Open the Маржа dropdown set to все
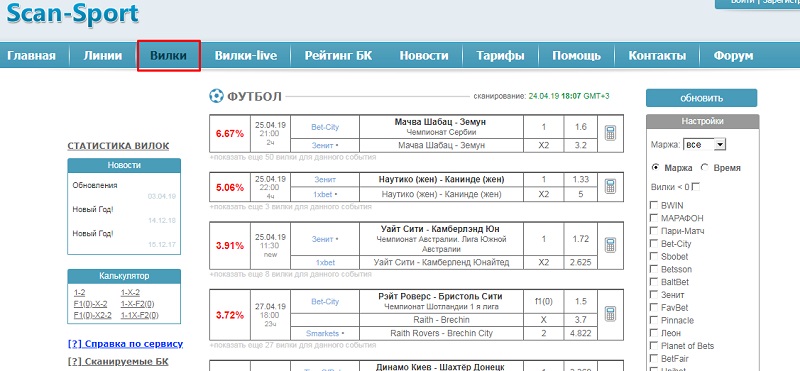This screenshot has height=371, width=800. click(704, 144)
